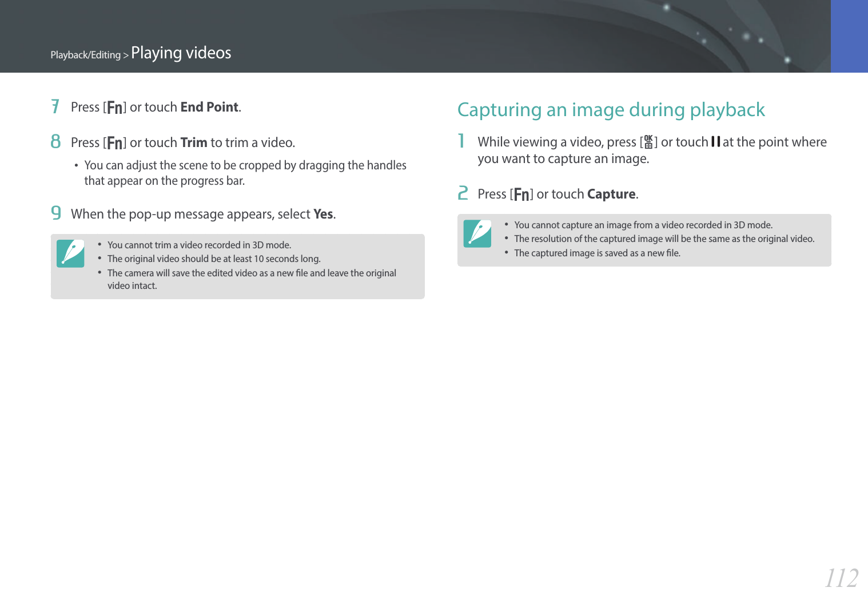
Task: Click the blue tab in top-right corner
Action: coord(849,36)
